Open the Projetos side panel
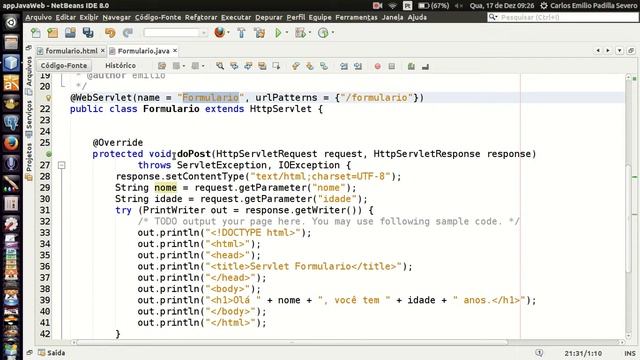 (29, 161)
